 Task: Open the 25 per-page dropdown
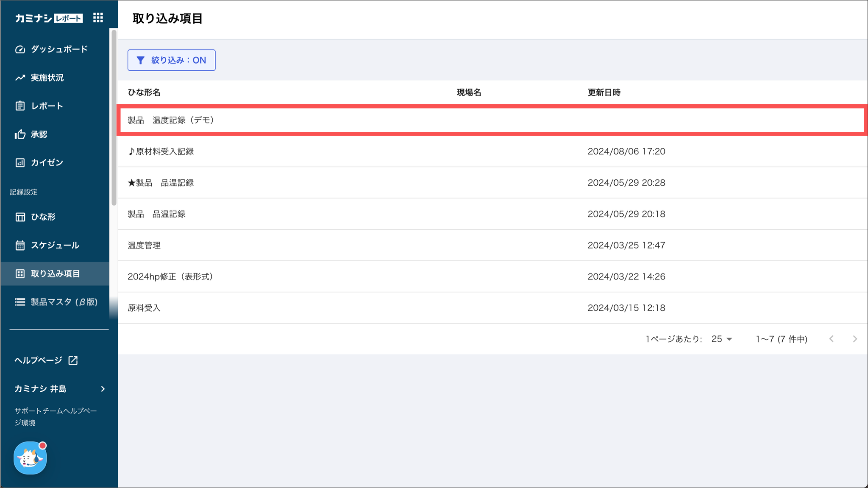(x=722, y=339)
